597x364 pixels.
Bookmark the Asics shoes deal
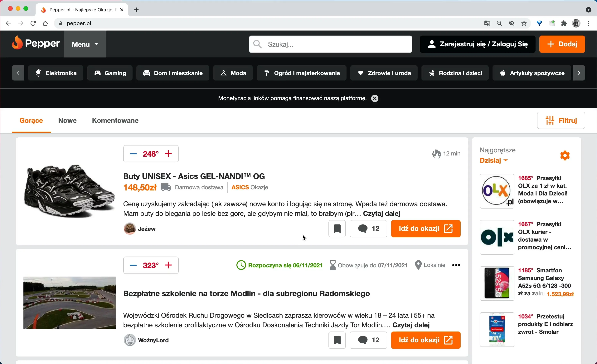point(337,229)
